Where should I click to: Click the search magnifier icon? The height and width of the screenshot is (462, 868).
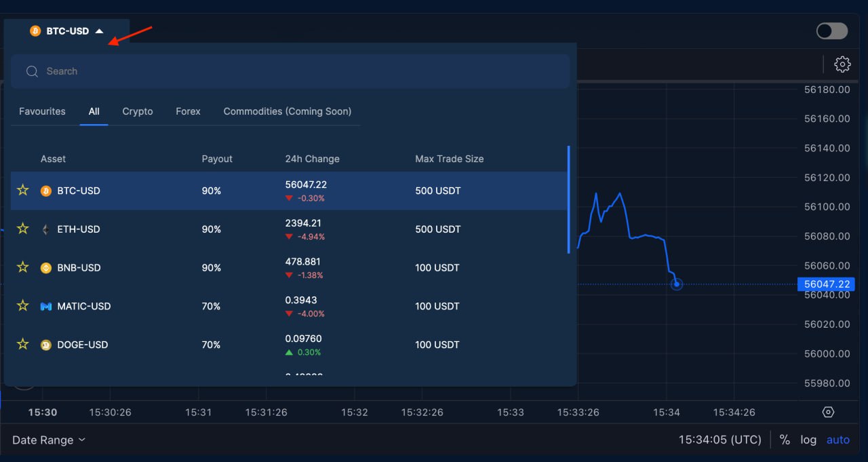pos(32,71)
